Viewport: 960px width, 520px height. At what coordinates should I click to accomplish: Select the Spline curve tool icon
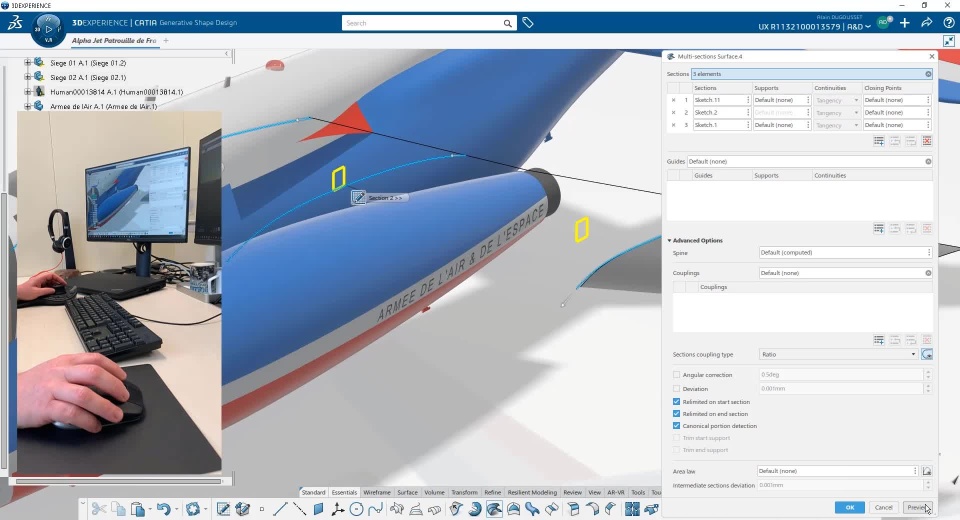pyautogui.click(x=375, y=508)
